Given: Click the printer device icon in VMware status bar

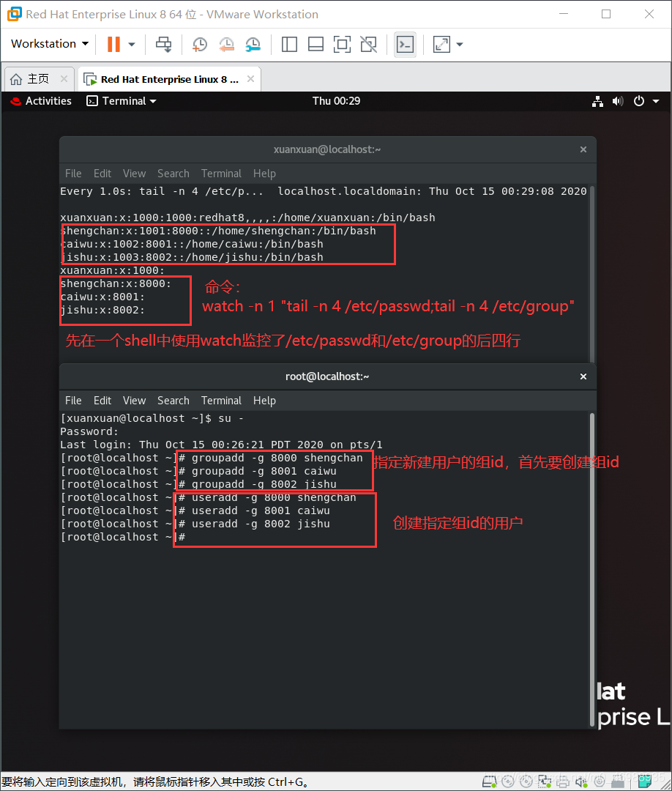Looking at the screenshot, I should (x=563, y=782).
